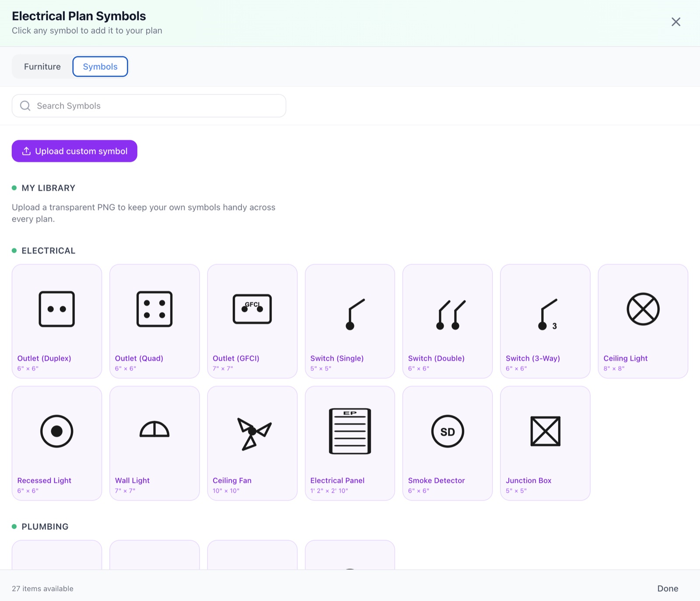This screenshot has height=601, width=700.
Task: Place the Smoke Detector symbol
Action: 448,443
